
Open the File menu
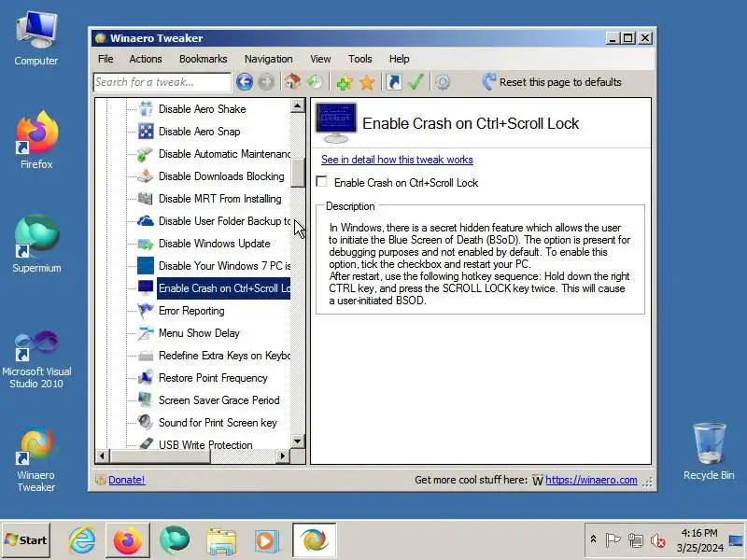106,59
